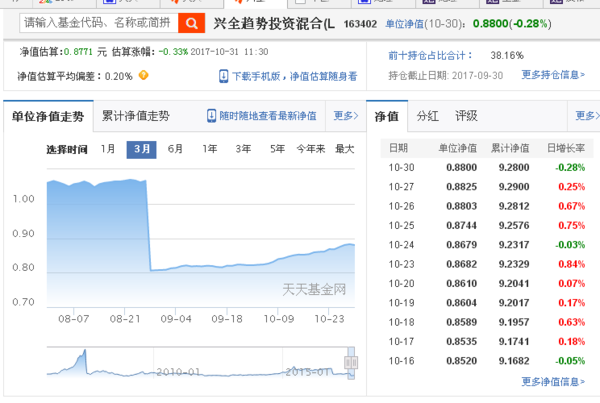Click the 9.1682 cumulative net value
The width and height of the screenshot is (600, 403).
pos(514,361)
